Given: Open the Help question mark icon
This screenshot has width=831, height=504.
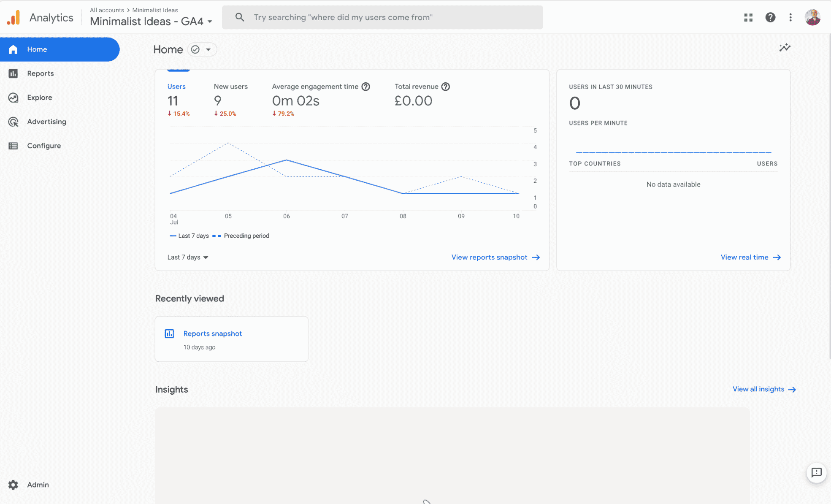Looking at the screenshot, I should (770, 17).
